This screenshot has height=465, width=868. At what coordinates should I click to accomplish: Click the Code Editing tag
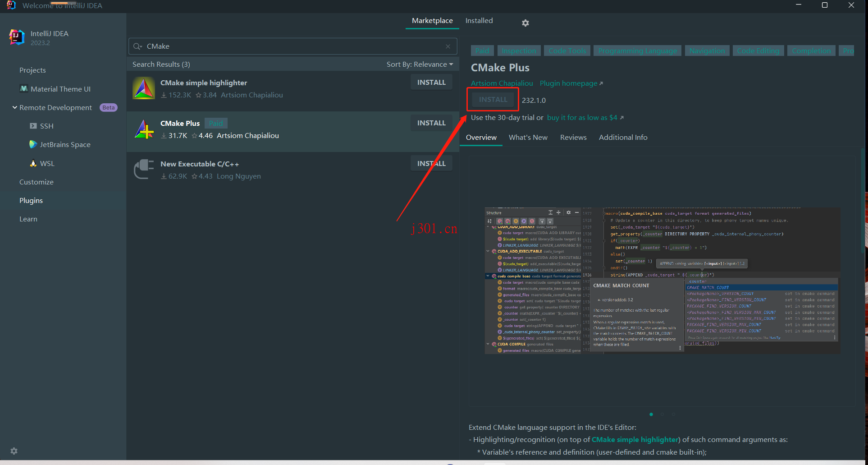[x=758, y=51]
